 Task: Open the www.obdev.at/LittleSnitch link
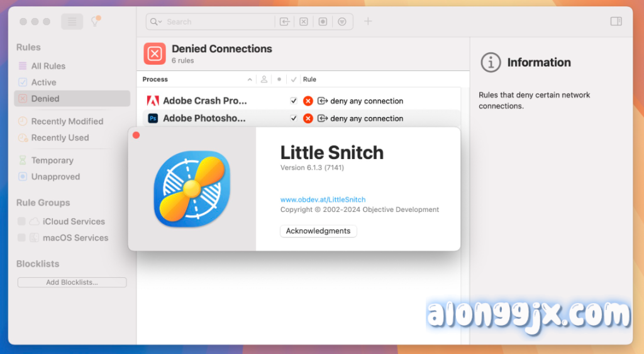tap(323, 199)
